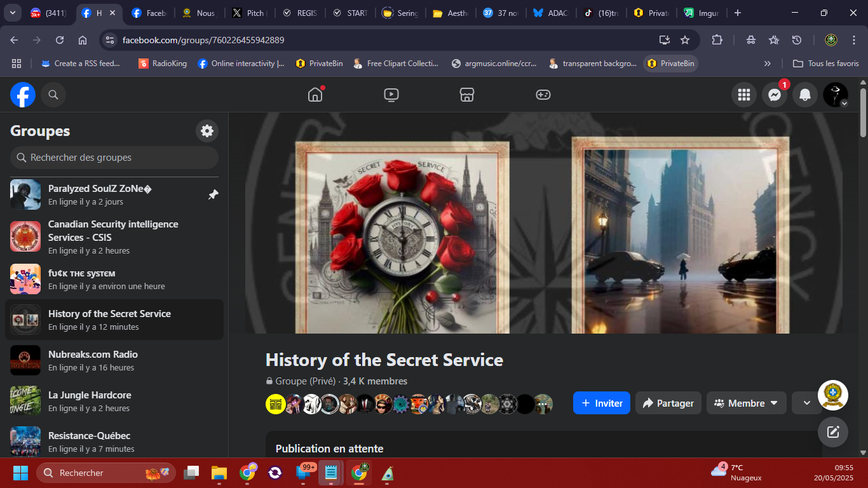Open the Facebook menu grid icon
Screen dimensions: 868x488
coord(744,95)
